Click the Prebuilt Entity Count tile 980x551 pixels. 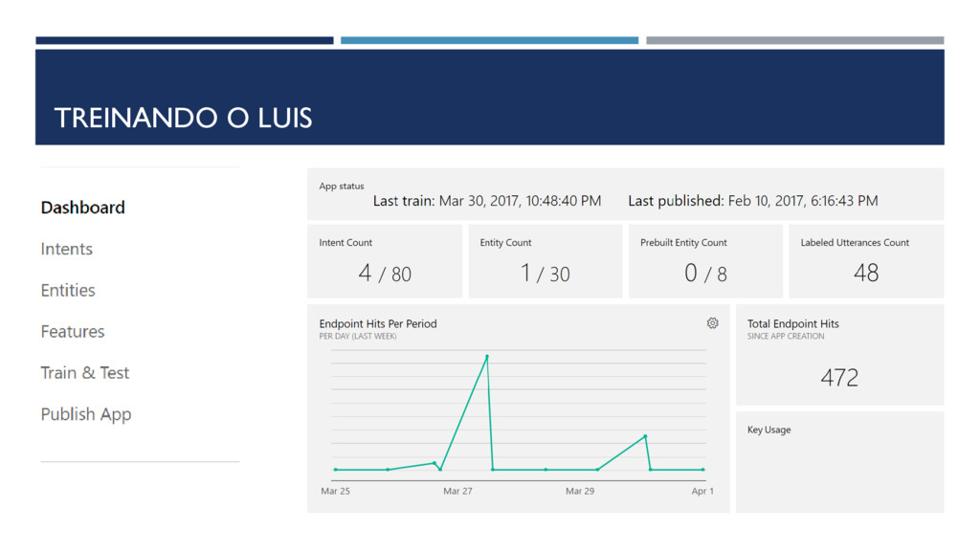click(705, 261)
